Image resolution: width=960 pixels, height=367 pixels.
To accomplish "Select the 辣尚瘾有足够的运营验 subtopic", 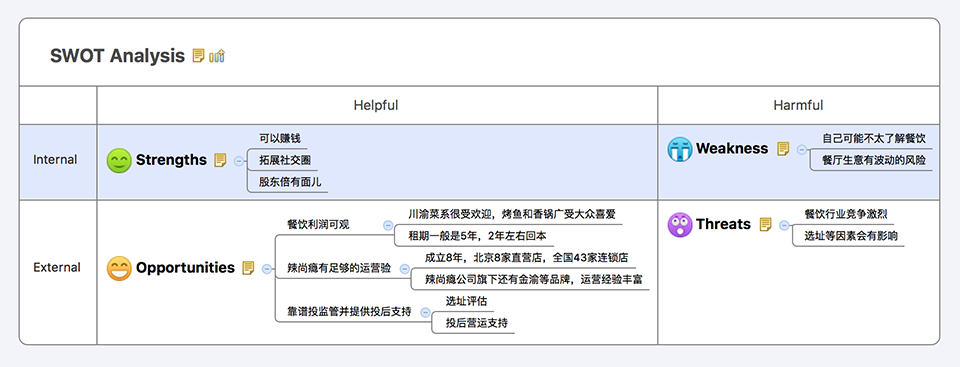I will 339,268.
